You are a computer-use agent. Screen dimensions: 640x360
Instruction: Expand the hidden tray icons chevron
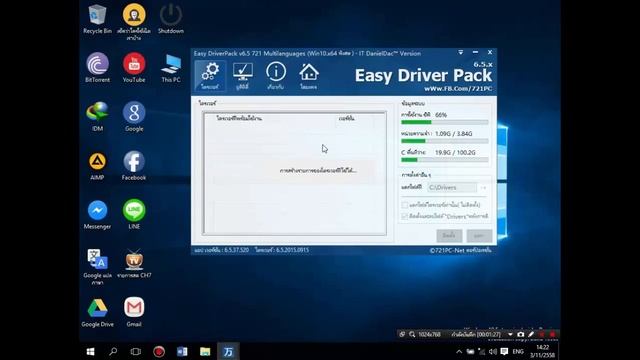459,351
